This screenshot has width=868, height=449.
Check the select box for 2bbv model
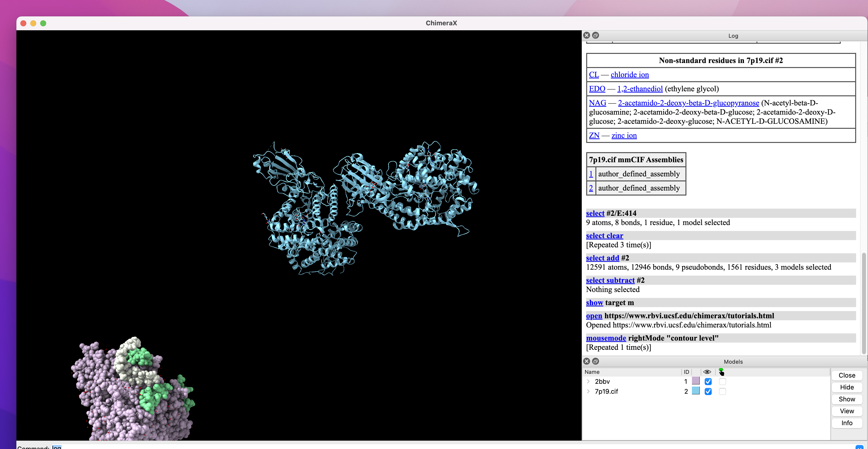coord(722,381)
